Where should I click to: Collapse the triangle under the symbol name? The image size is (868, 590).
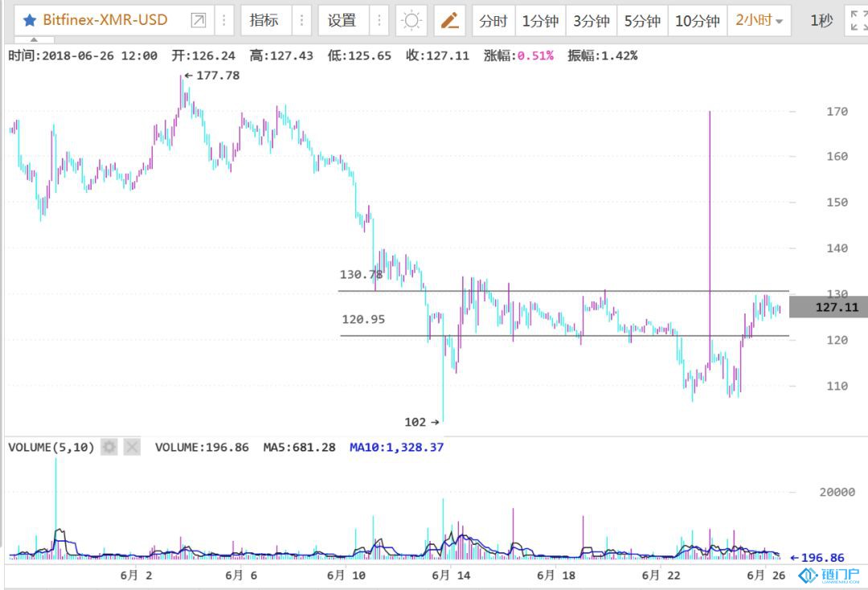tap(34, 40)
